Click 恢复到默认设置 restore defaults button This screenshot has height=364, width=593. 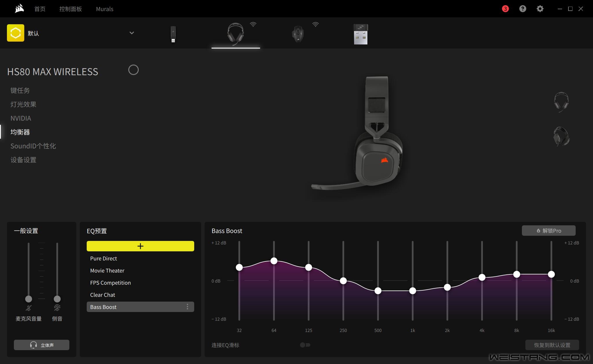tap(552, 345)
